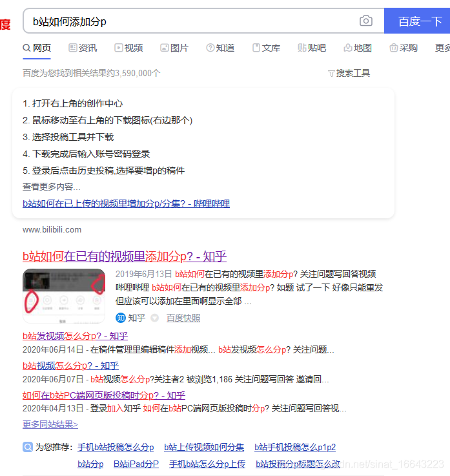The image size is (450, 476).
Task: Click the 为您推荐 search icon
Action: 28,447
